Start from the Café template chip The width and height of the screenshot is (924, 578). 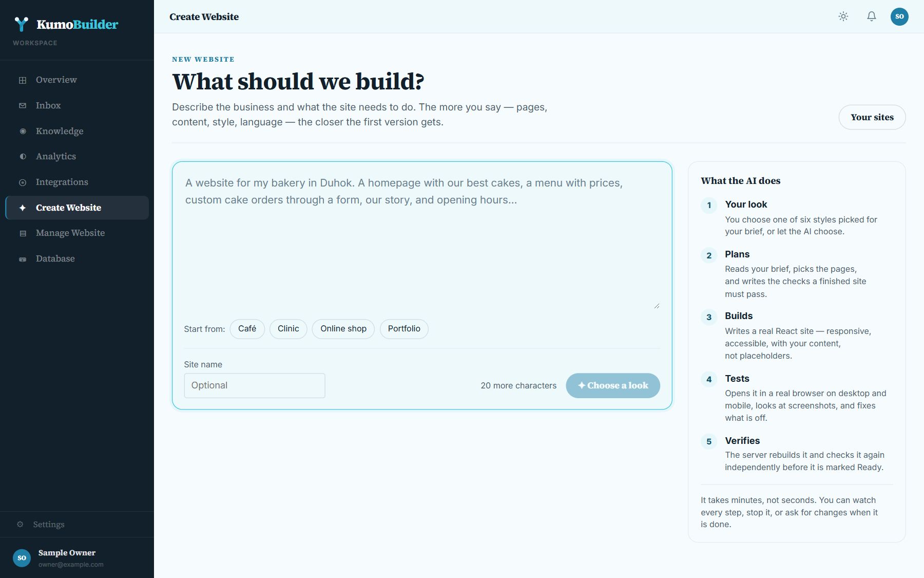[247, 329]
